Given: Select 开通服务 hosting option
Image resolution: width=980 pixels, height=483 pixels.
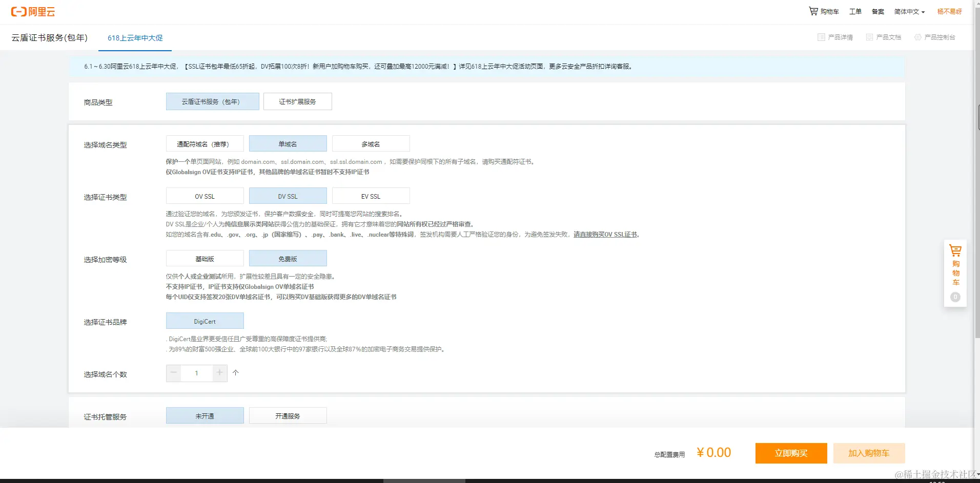Looking at the screenshot, I should [x=288, y=416].
